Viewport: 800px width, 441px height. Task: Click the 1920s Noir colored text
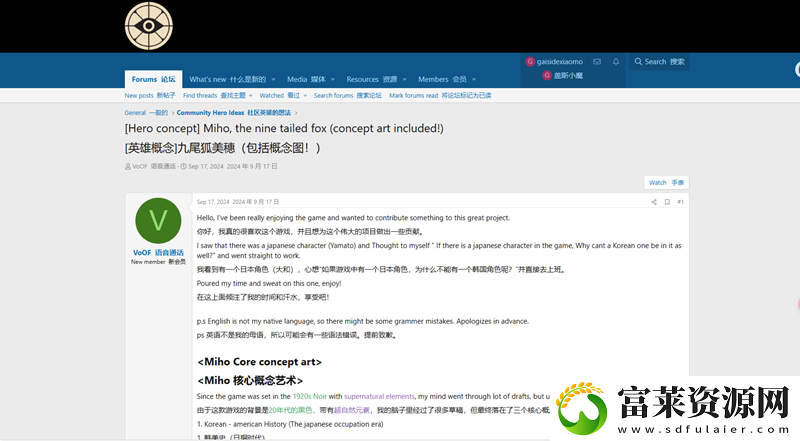pyautogui.click(x=310, y=396)
